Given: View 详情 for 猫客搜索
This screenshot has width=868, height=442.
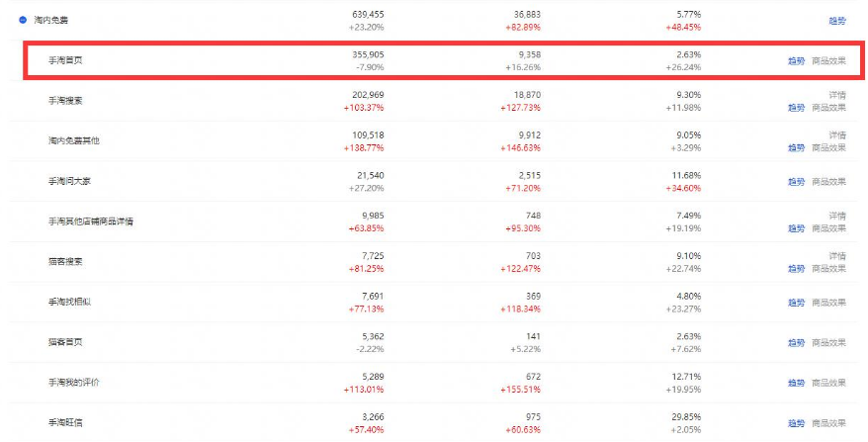Looking at the screenshot, I should click(x=837, y=256).
